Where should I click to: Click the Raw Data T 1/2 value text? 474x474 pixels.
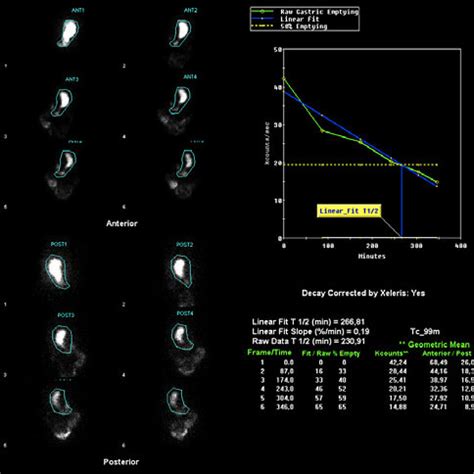(308, 341)
